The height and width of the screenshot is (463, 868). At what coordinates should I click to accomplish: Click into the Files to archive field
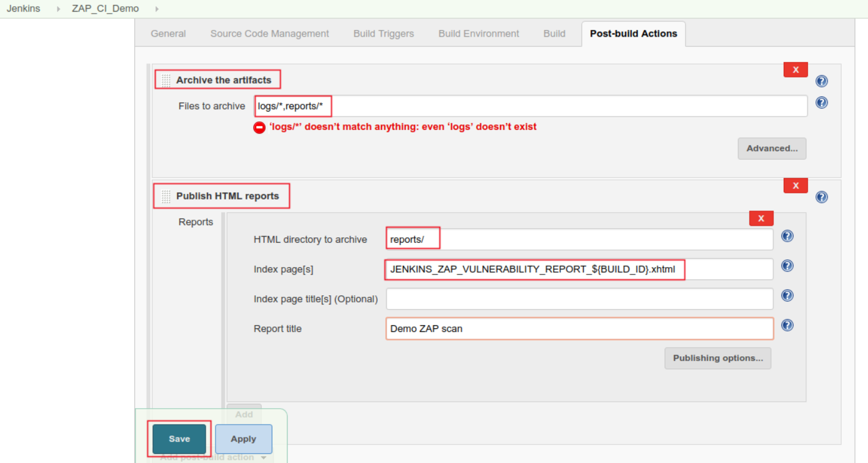coord(530,106)
